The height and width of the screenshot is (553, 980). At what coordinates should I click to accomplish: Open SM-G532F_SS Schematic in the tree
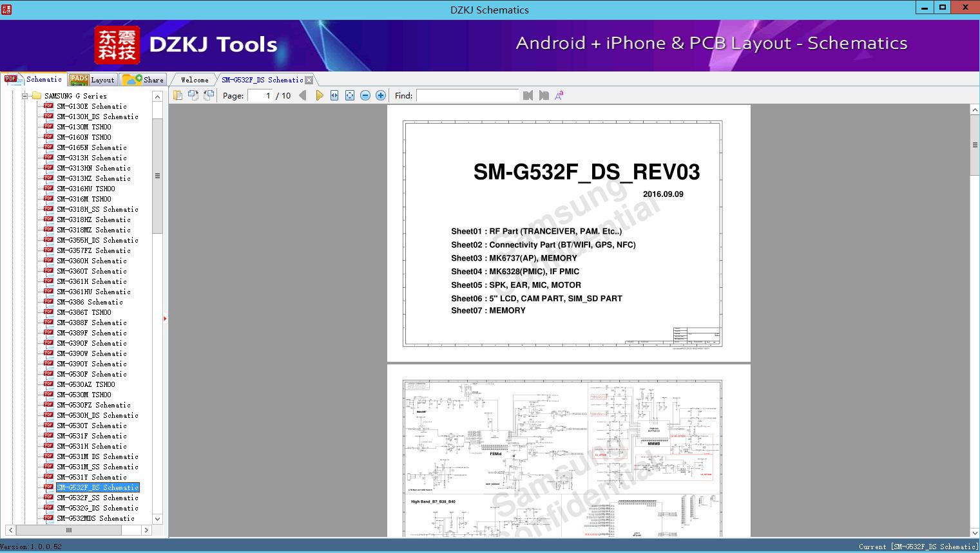pyautogui.click(x=97, y=498)
